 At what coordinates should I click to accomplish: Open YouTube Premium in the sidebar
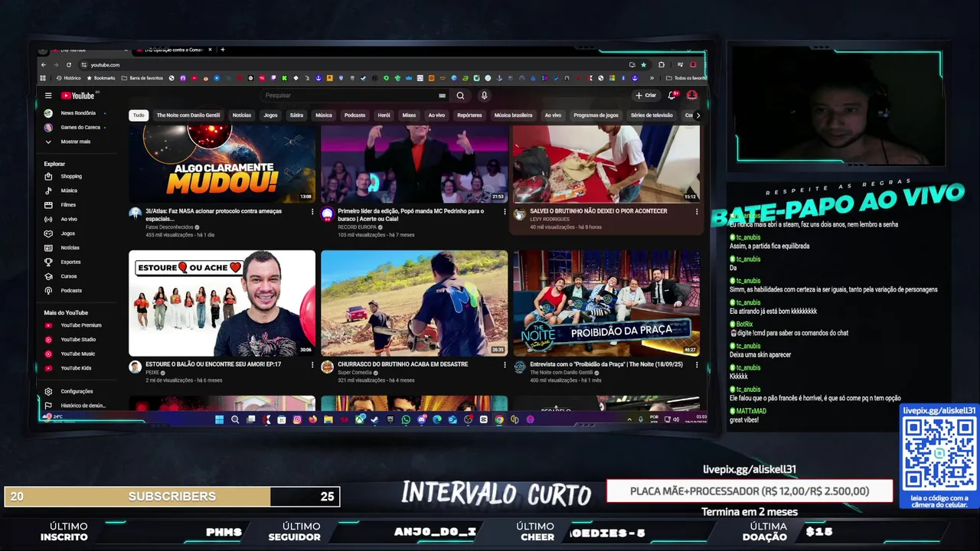tap(80, 325)
